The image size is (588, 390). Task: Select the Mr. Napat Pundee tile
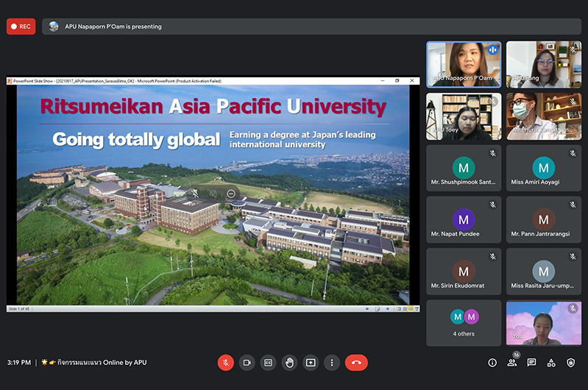(x=464, y=220)
